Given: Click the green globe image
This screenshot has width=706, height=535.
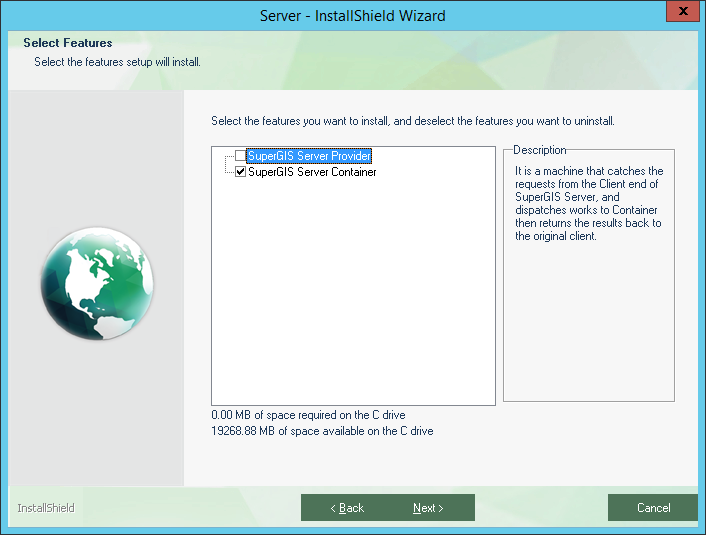Looking at the screenshot, I should 97,283.
